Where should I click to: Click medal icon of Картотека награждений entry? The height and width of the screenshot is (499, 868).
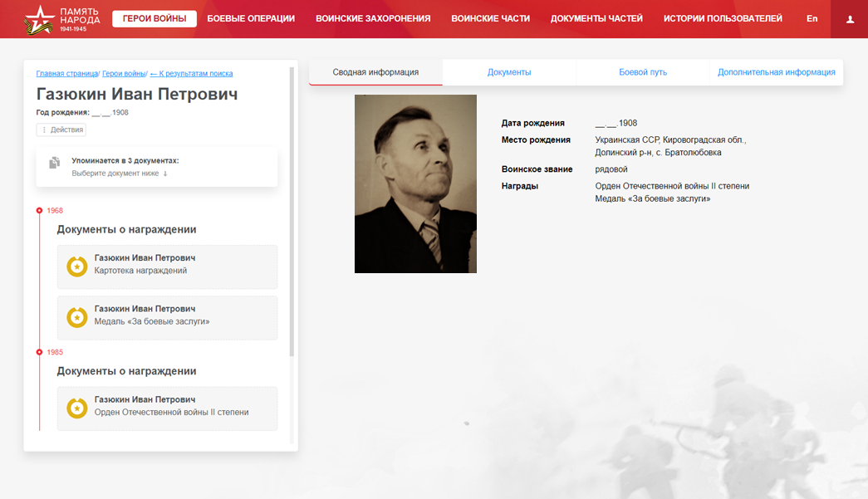coord(77,267)
